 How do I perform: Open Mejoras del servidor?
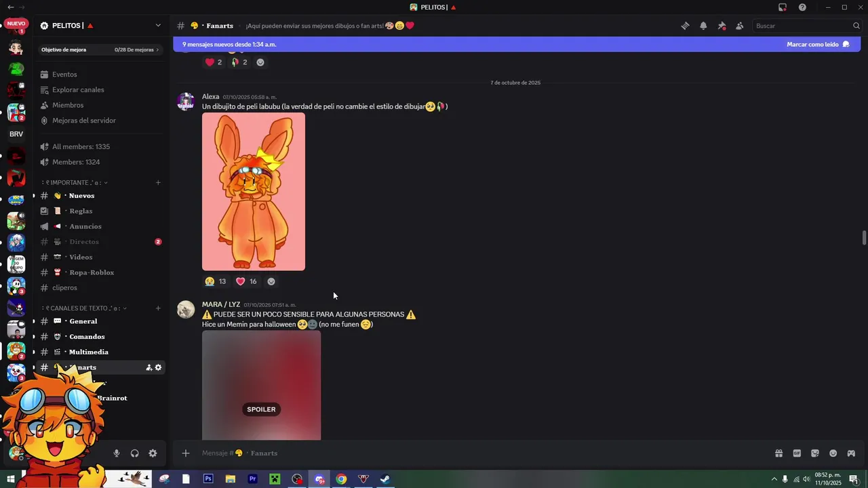click(x=100, y=121)
